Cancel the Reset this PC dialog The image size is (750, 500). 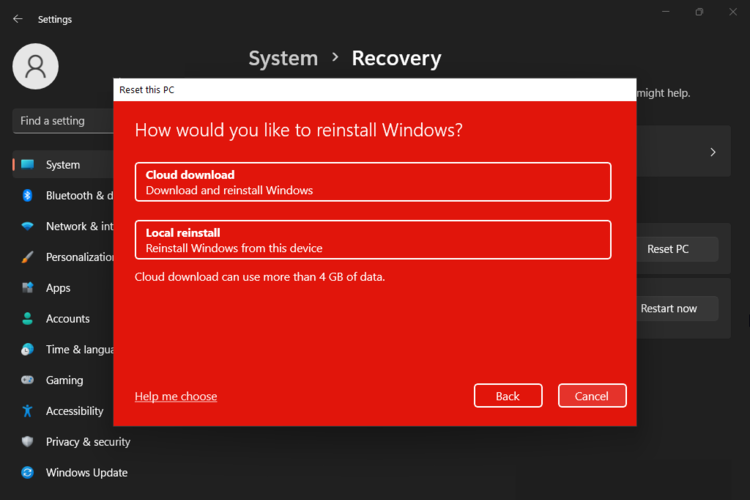[x=592, y=396]
